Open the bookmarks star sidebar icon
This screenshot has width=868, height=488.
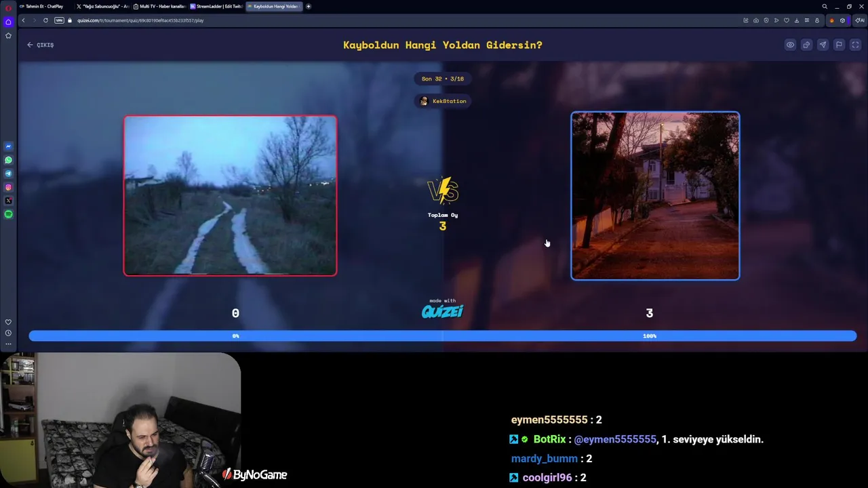point(8,35)
